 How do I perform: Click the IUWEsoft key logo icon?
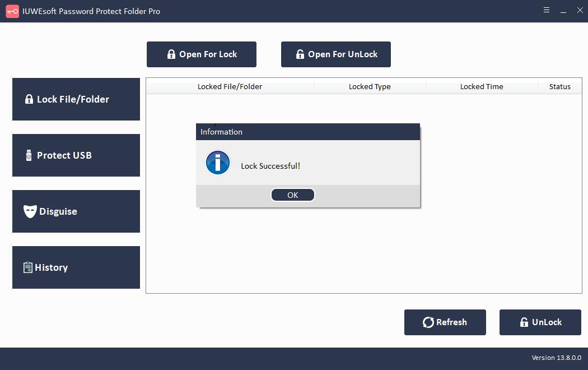[12, 11]
